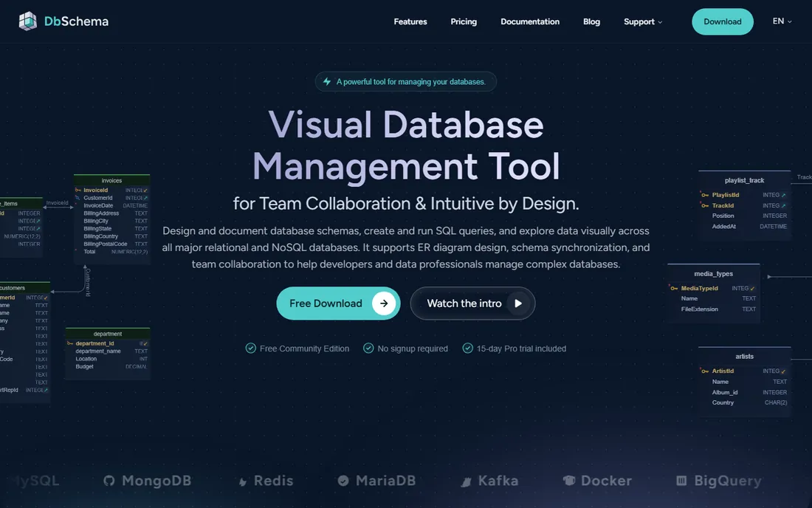812x508 pixels.
Task: Click the media_types table header
Action: tap(714, 273)
